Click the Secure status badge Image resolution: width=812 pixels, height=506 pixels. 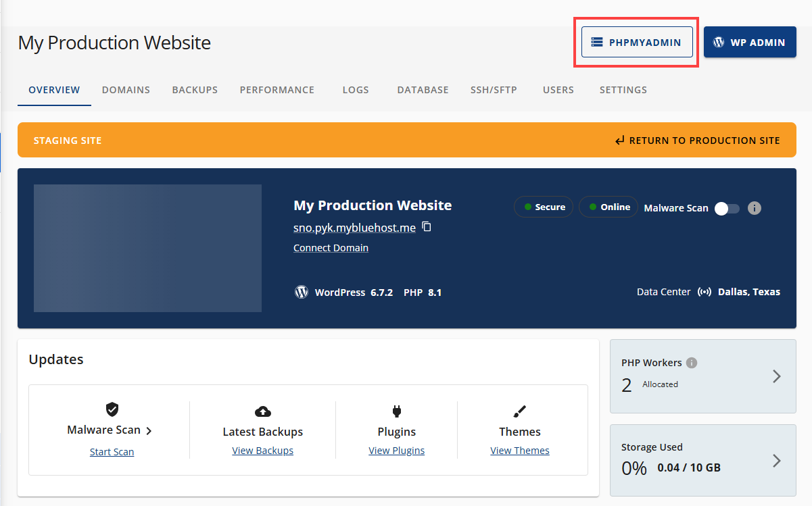click(x=544, y=207)
